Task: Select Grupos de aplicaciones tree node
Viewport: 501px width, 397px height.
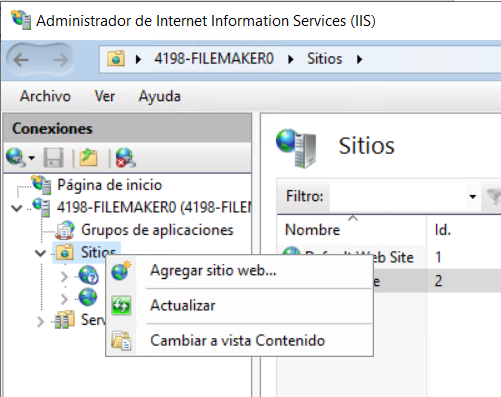Action: (x=157, y=230)
